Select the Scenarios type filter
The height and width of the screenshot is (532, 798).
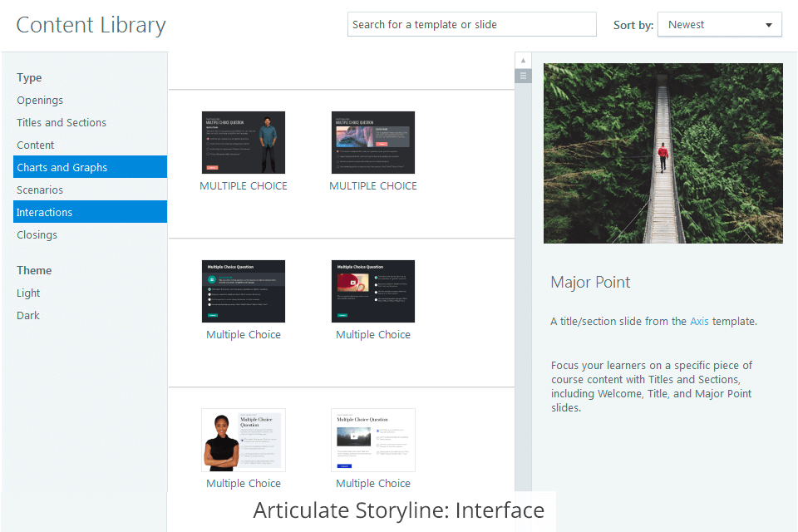click(x=40, y=190)
